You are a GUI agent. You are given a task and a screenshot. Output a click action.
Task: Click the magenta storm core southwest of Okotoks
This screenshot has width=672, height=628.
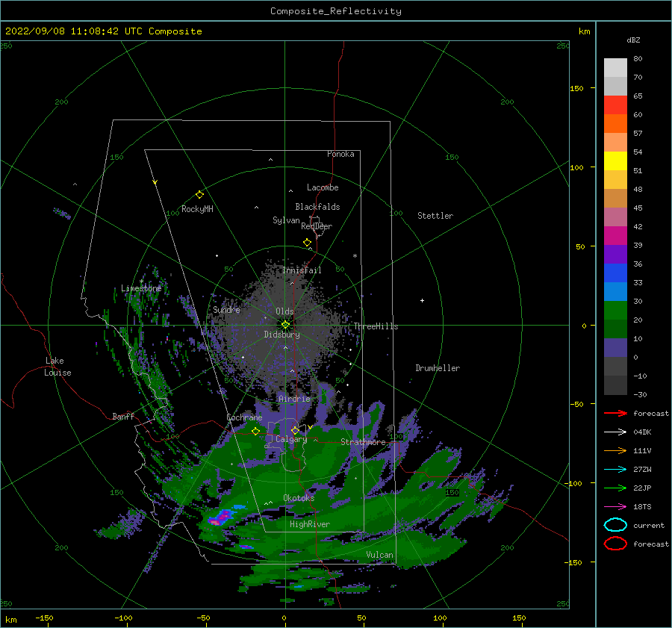click(x=222, y=517)
